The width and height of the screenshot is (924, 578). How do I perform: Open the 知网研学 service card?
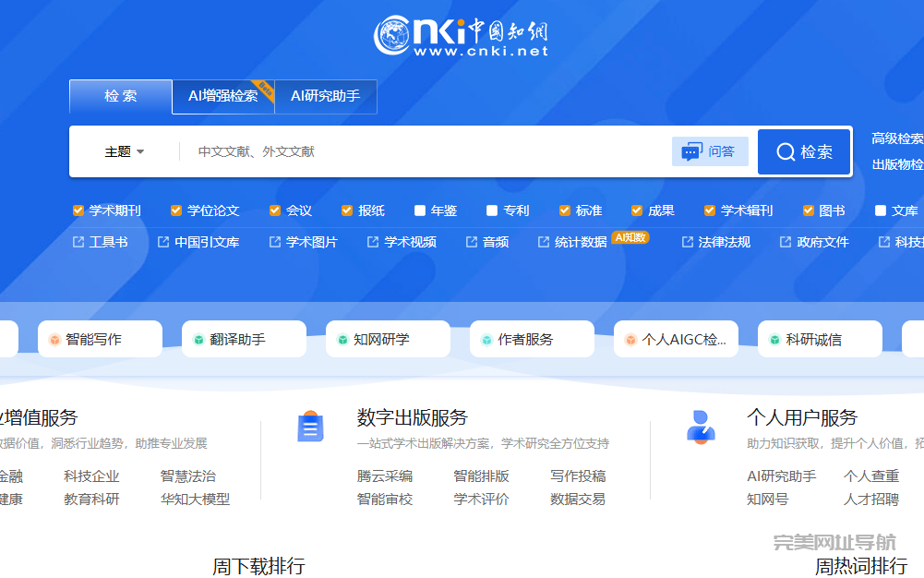[388, 339]
